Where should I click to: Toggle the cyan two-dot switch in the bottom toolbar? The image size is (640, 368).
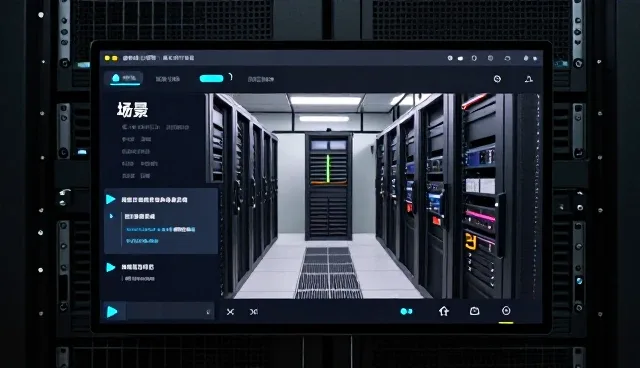(406, 311)
